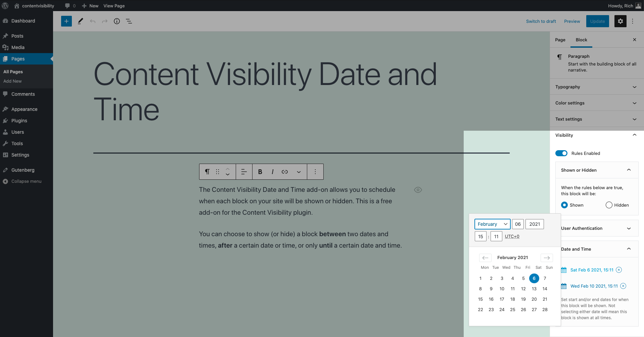This screenshot has width=644, height=337.
Task: Click the minutes input field 11
Action: tap(496, 237)
